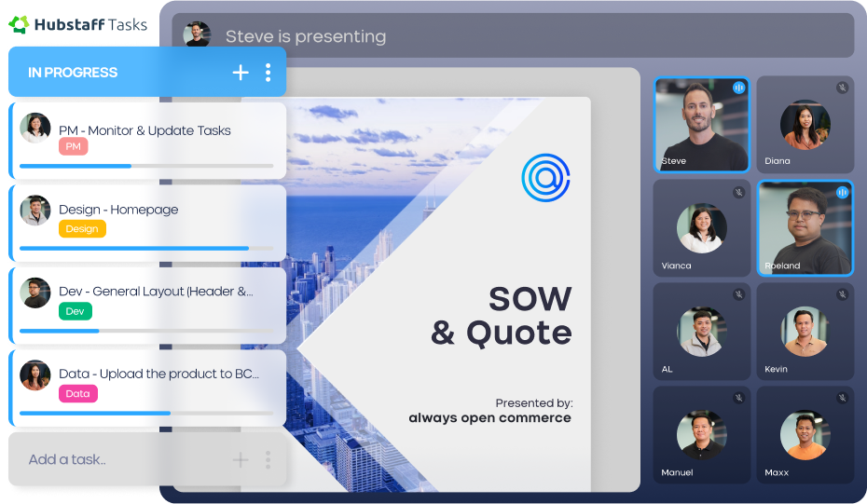Select Maxx's participant tile

pyautogui.click(x=805, y=435)
